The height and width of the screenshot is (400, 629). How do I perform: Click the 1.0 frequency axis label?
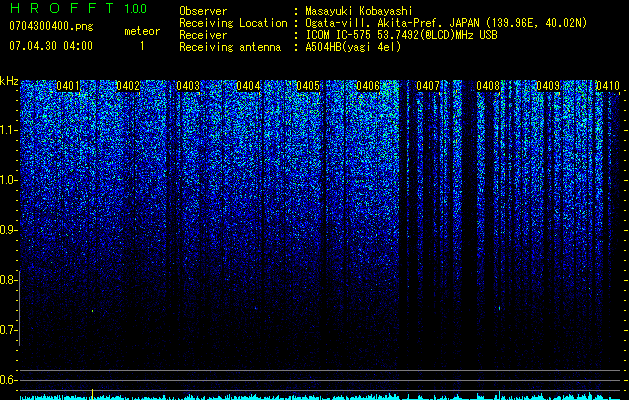(x=8, y=180)
